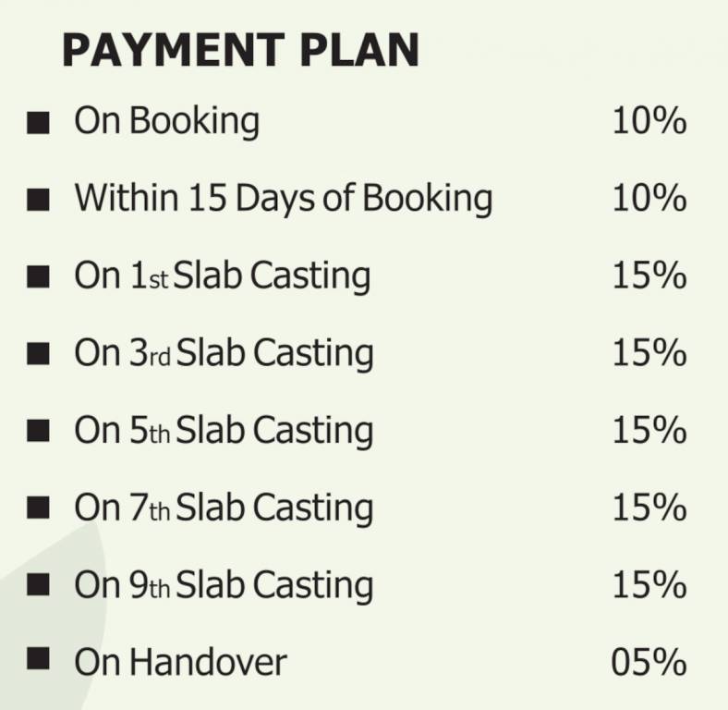Click the bullet beside On 7th Slab Casting
The image size is (728, 710).
click(38, 508)
